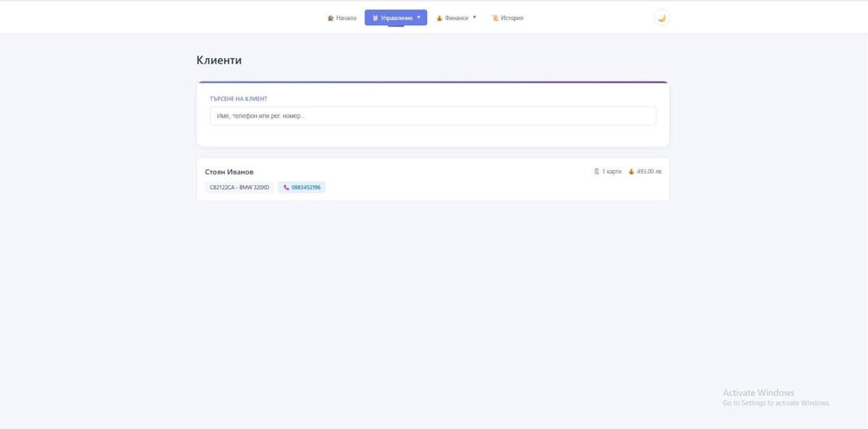Expand the Управление dropdown menu
Viewport: 868px width, 429px height.
tap(396, 17)
